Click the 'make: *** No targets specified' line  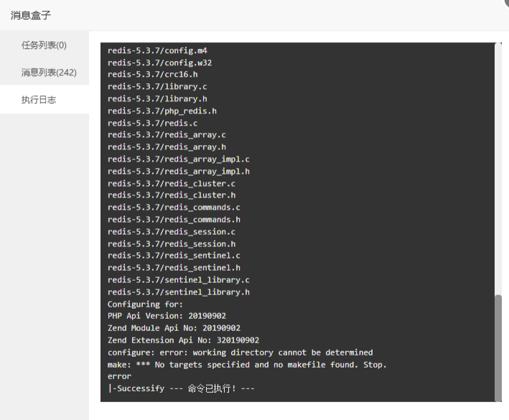point(247,365)
